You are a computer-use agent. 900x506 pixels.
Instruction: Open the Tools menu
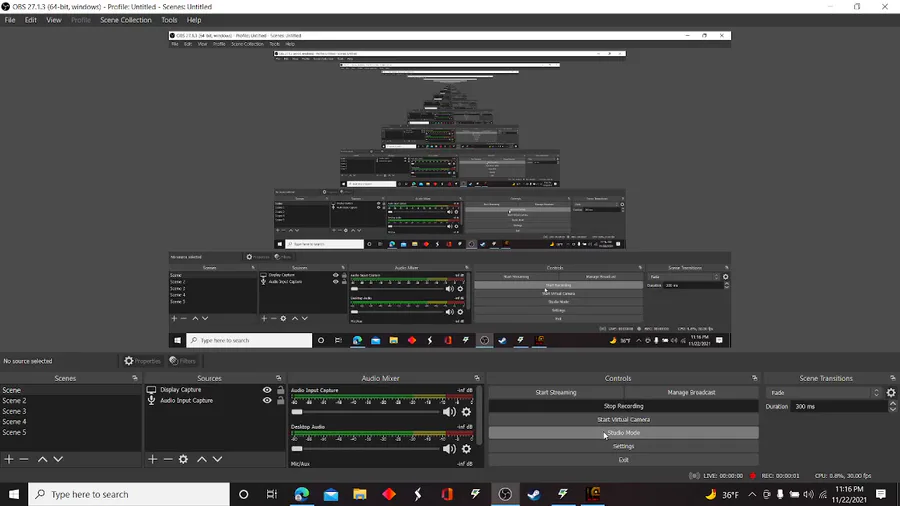(x=169, y=20)
